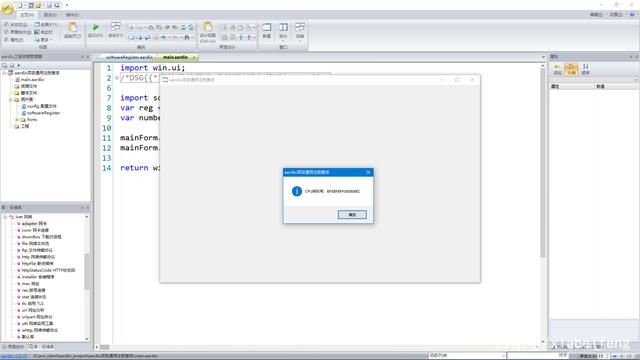Viewport: 640px width, 360px height.
Task: Click the back arrow icon in properties panel
Action: [x=557, y=69]
